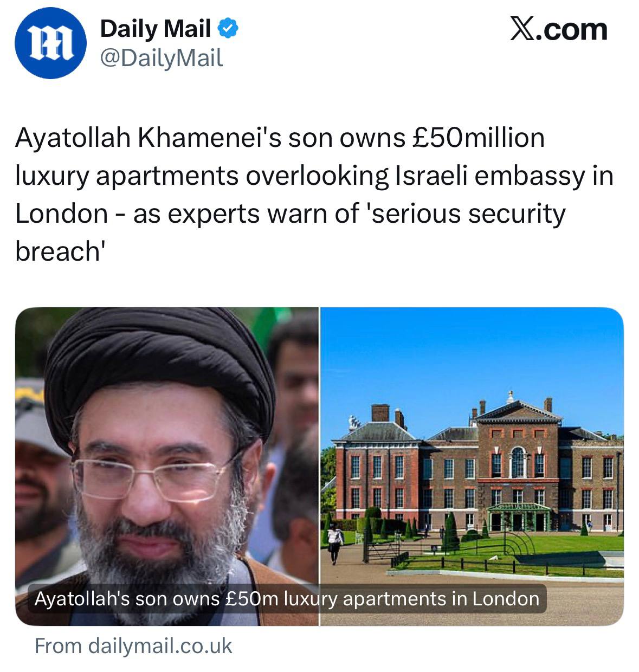639x672 pixels.
Task: Click the blue verified checkmark badge
Action: click(x=228, y=28)
